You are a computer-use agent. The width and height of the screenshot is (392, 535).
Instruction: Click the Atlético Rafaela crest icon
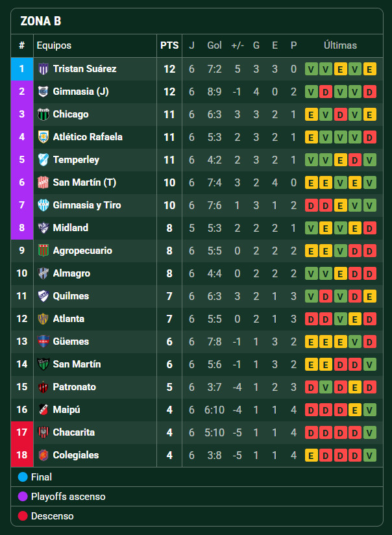tap(43, 137)
